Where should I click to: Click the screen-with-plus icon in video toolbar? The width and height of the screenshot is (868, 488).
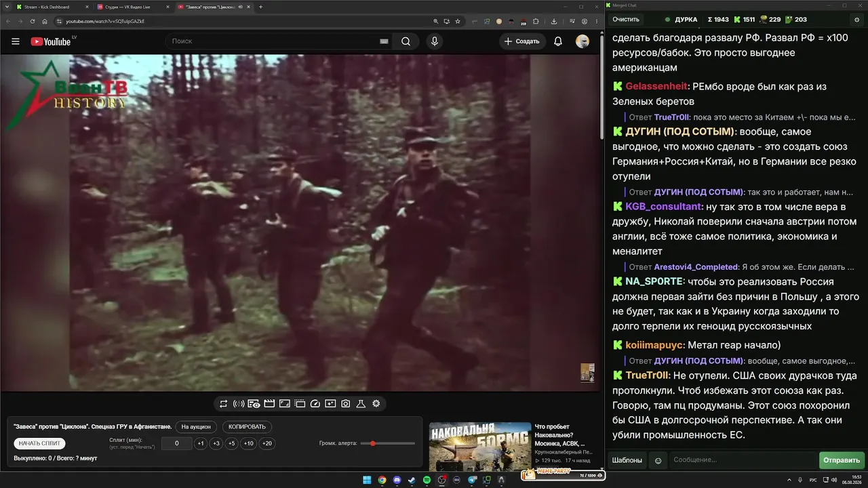[x=330, y=404]
